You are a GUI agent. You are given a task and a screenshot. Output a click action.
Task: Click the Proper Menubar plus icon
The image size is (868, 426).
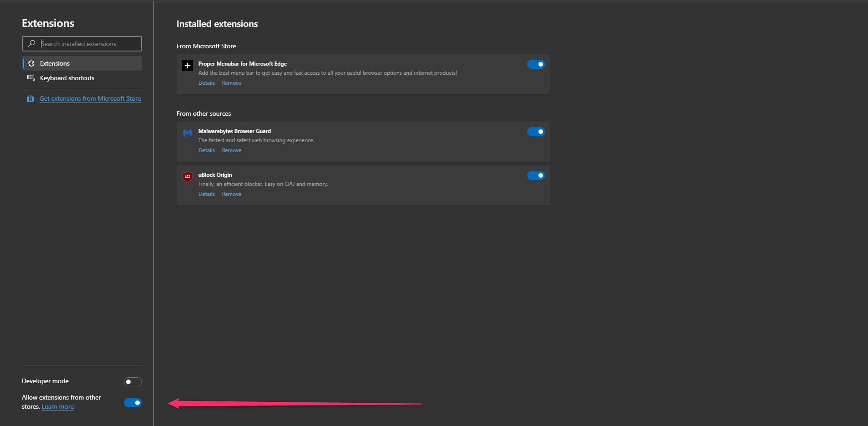pyautogui.click(x=188, y=66)
